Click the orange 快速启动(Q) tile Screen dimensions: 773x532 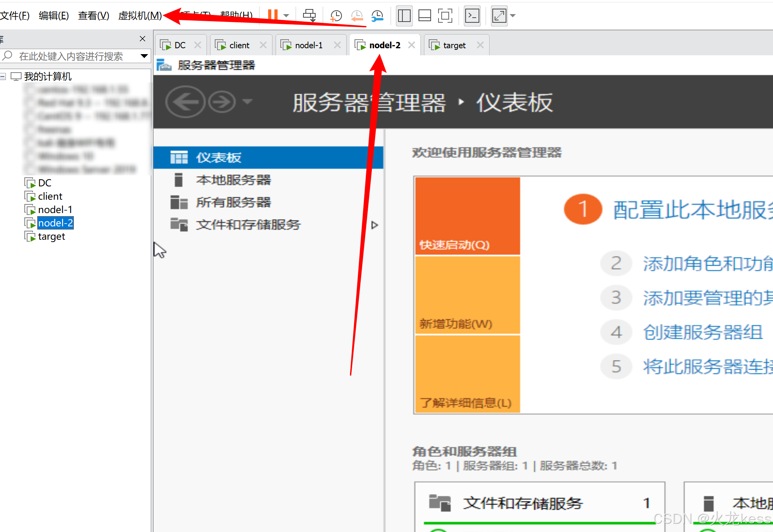click(467, 216)
